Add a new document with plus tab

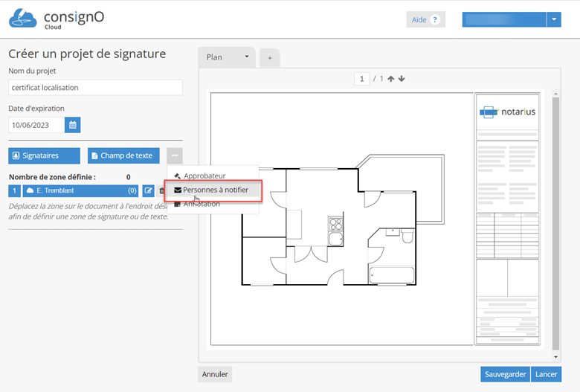pos(269,57)
